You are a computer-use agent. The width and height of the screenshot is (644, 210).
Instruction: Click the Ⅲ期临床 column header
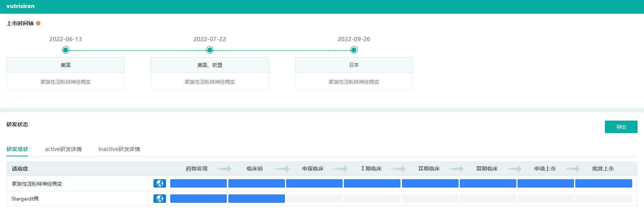tap(487, 169)
